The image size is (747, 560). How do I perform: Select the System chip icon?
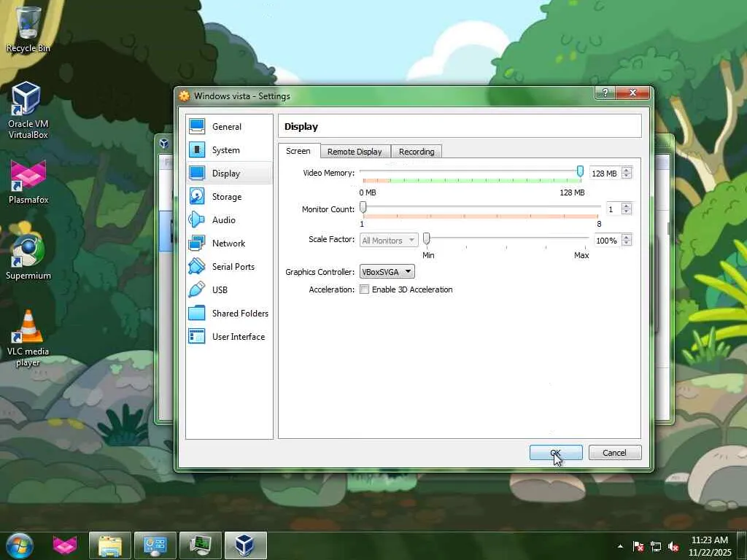click(x=197, y=149)
